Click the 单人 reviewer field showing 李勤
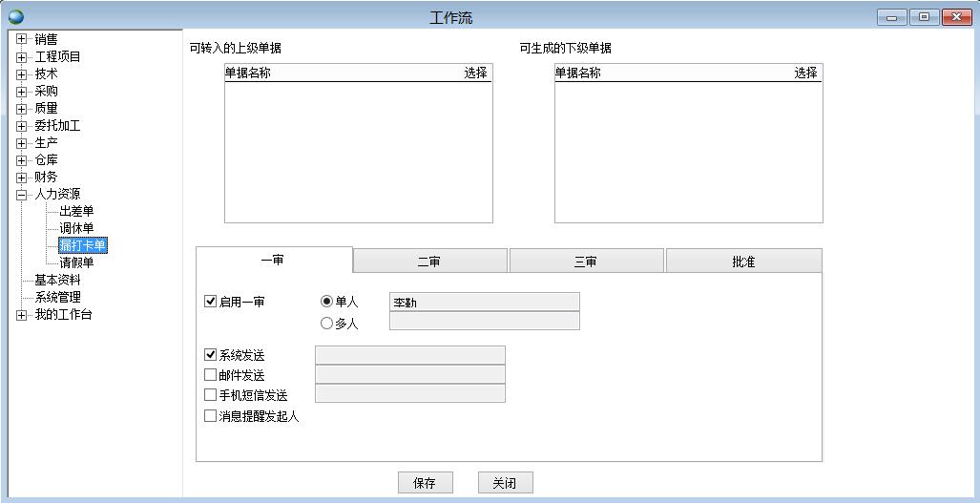The image size is (980, 503). (x=484, y=303)
